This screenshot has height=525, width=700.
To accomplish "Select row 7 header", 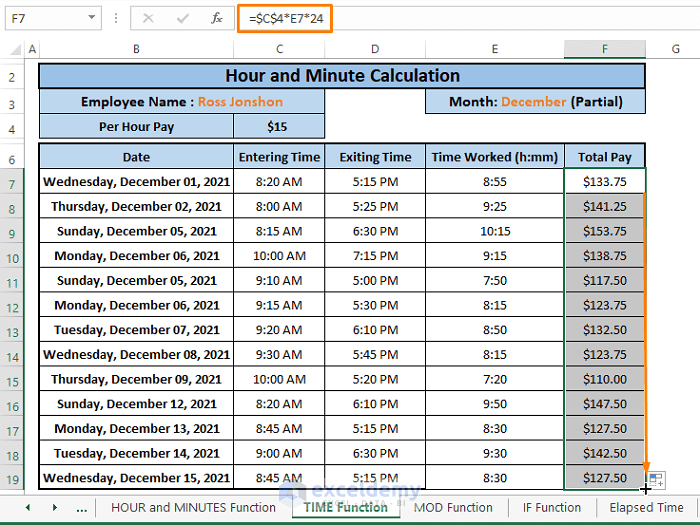I will (x=12, y=184).
